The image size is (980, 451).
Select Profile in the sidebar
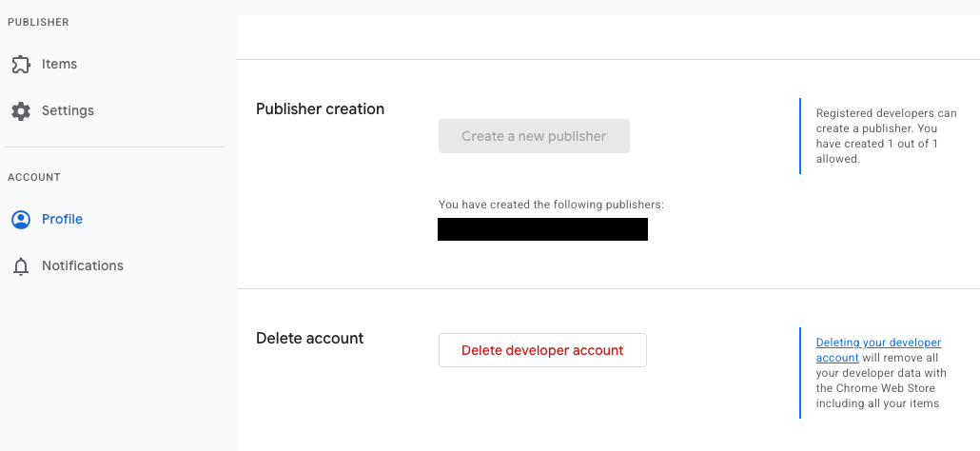point(62,219)
